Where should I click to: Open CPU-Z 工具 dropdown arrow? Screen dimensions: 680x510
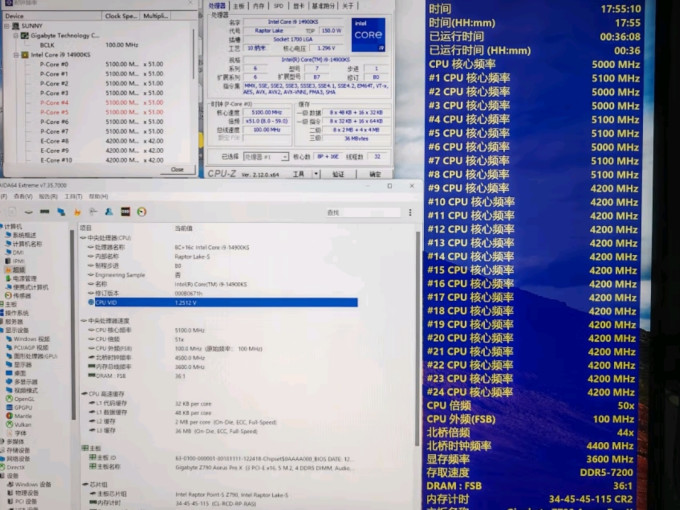coord(316,174)
